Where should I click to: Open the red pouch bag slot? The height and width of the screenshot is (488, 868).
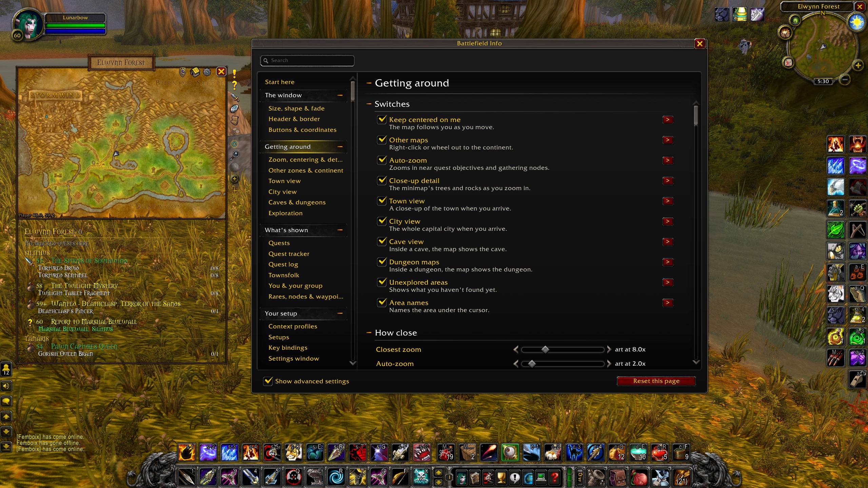(639, 477)
